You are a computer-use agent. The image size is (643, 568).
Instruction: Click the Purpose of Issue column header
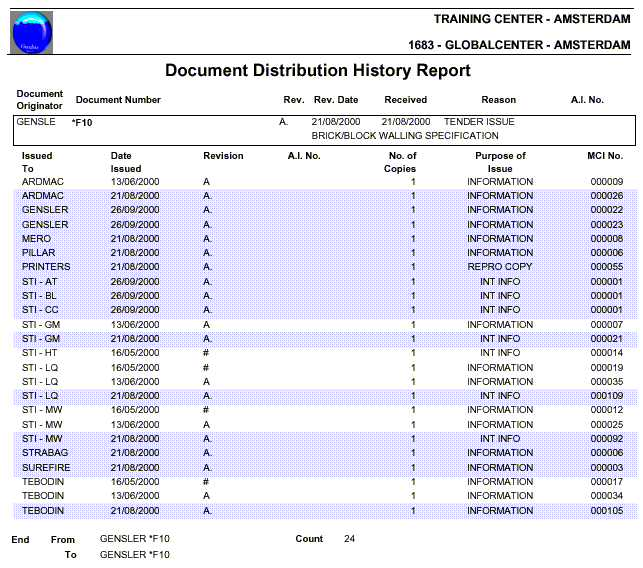(500, 162)
